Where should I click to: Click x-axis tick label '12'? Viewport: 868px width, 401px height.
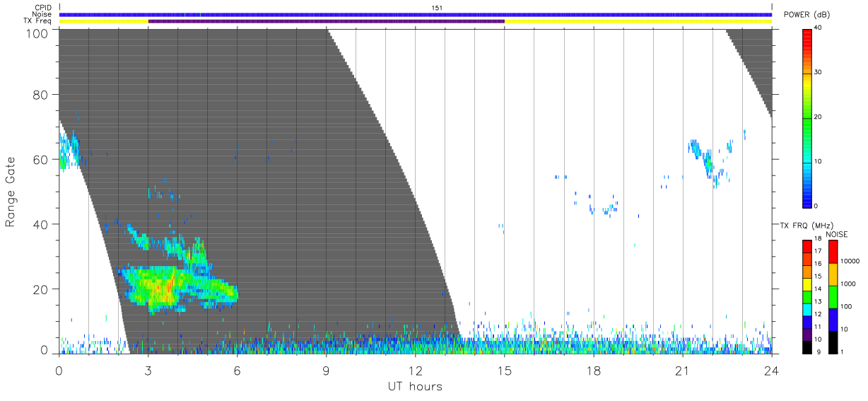point(416,370)
